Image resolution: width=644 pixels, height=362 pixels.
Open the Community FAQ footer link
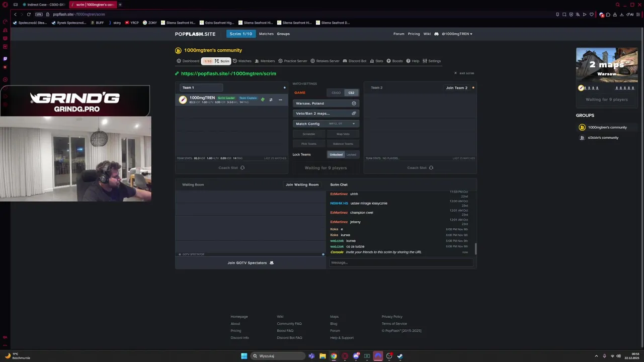(289, 324)
